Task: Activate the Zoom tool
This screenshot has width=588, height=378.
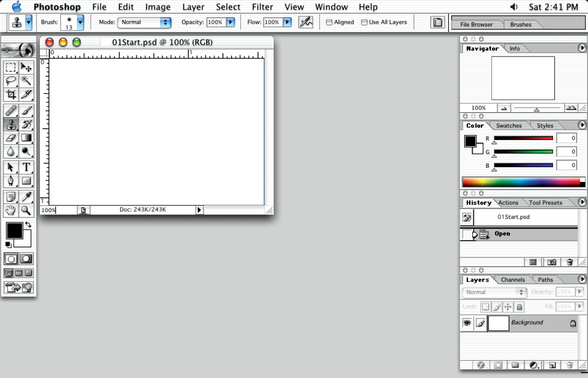Action: (x=26, y=210)
